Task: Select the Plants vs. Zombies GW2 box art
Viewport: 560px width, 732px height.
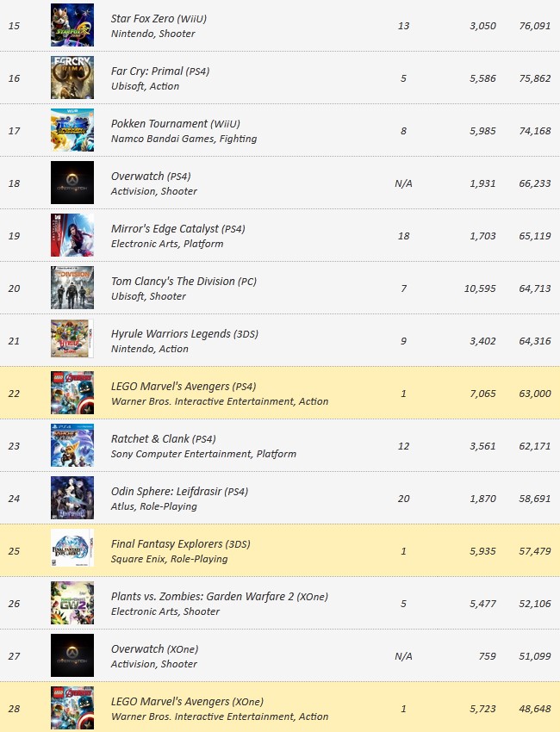Action: click(72, 603)
